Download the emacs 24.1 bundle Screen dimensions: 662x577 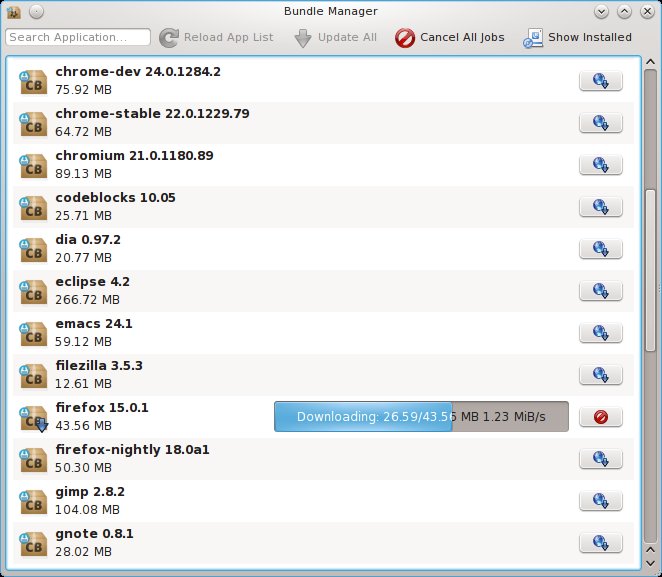[600, 333]
